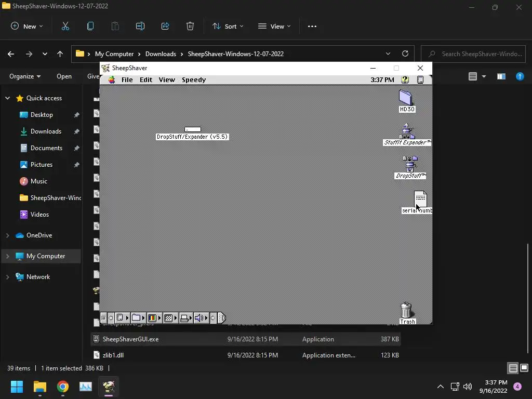Open the Windows Start menu
Viewport: 532px width, 399px height.
(x=17, y=387)
